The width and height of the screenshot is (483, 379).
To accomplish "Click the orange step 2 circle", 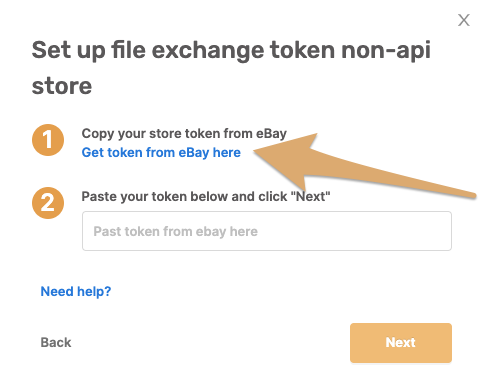I will tap(48, 203).
